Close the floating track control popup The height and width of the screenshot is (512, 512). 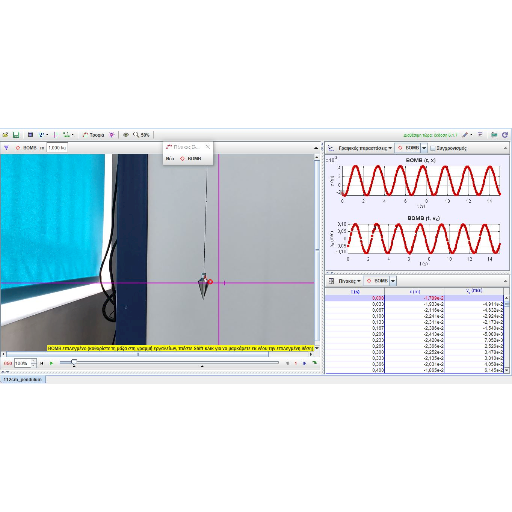click(208, 147)
